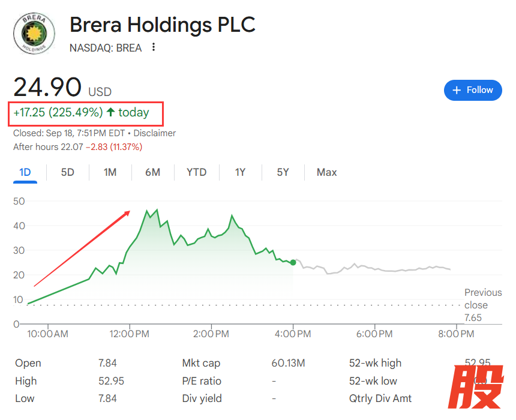Viewport: 516px width, 420px height.
Task: Click the Follow button
Action: click(x=473, y=90)
